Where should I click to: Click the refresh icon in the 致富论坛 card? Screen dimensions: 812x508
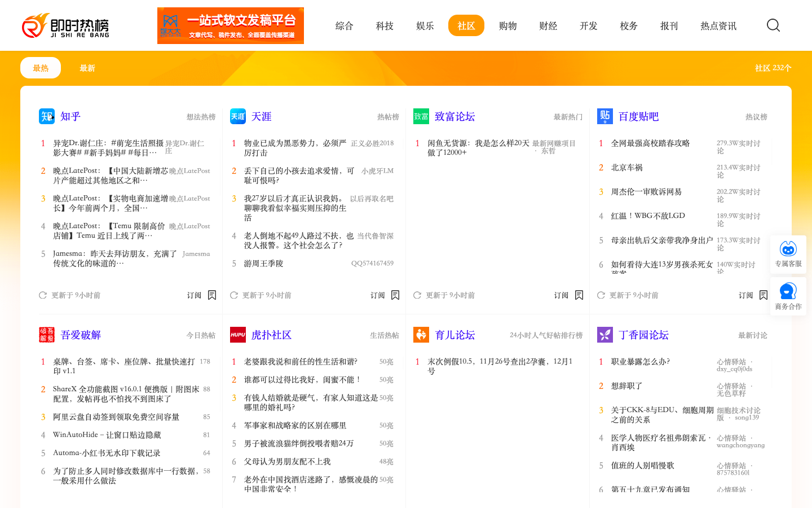coord(417,295)
